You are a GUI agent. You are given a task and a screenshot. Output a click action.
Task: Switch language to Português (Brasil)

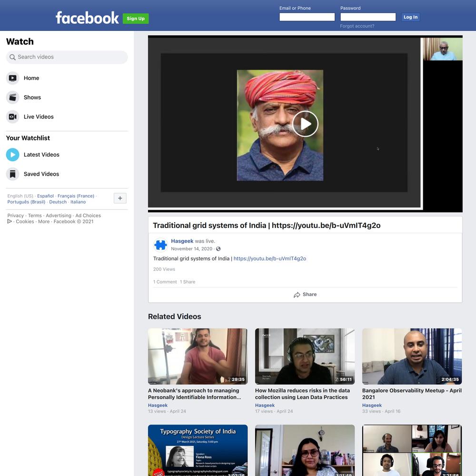tap(26, 202)
